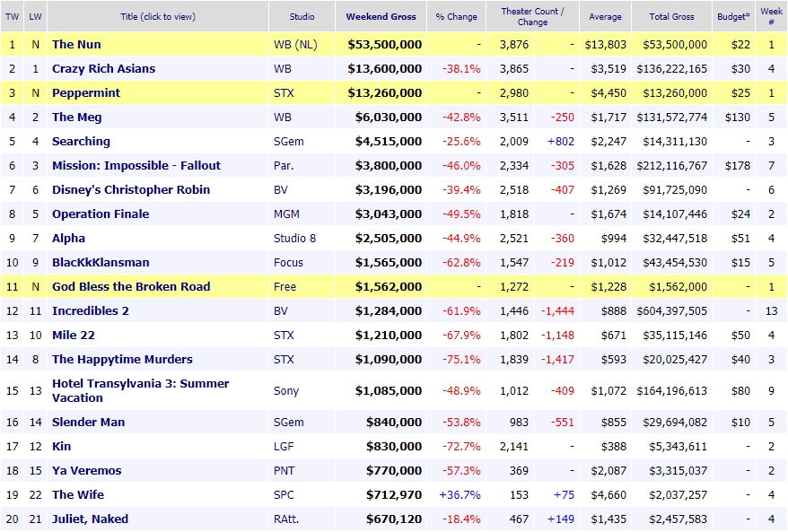Viewport: 788px width, 532px height.
Task: Open Incredibles 2 title link
Action: (x=91, y=311)
